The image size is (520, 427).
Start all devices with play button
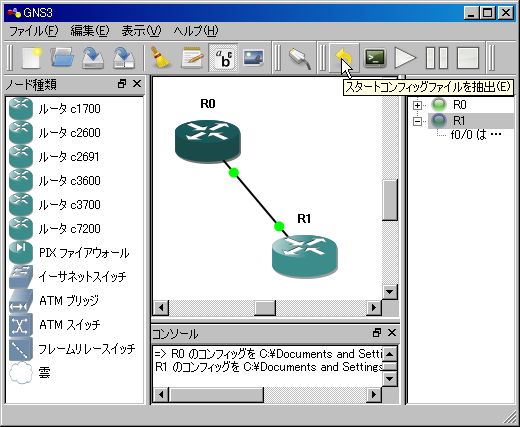pos(405,58)
